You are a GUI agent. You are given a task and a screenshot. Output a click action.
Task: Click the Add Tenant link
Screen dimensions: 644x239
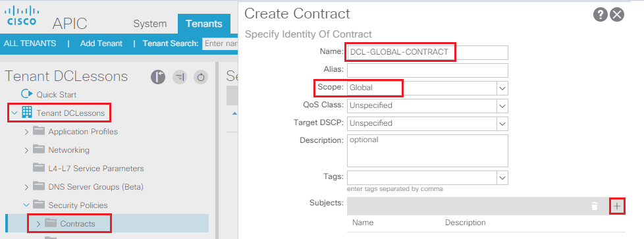tap(101, 43)
